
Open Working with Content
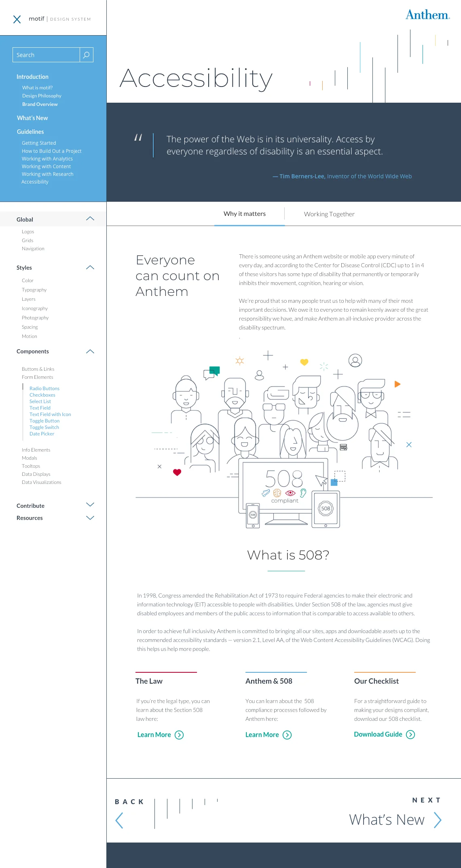click(x=46, y=167)
